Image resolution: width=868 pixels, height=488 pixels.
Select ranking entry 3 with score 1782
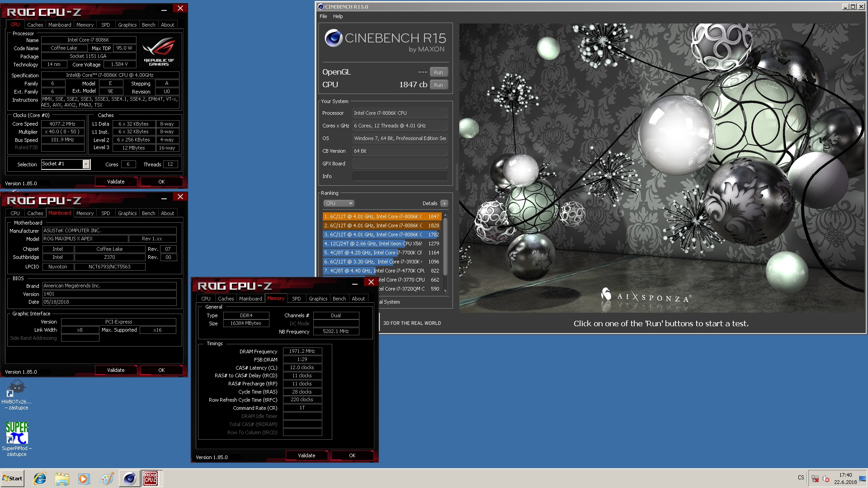coord(382,235)
